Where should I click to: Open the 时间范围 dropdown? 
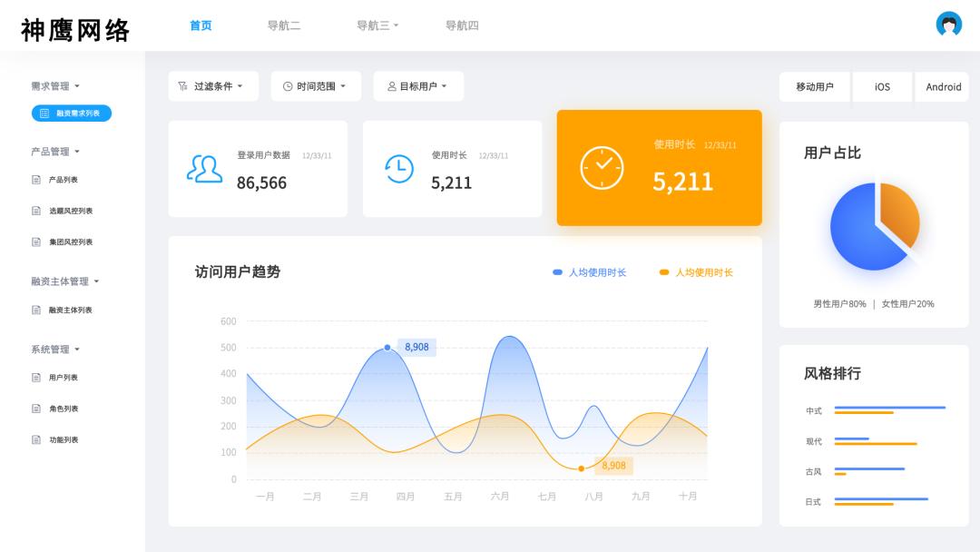[x=315, y=85]
